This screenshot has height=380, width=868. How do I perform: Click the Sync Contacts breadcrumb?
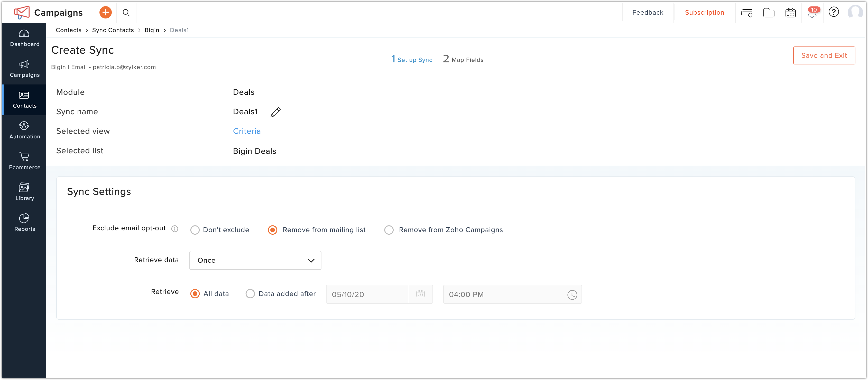113,30
